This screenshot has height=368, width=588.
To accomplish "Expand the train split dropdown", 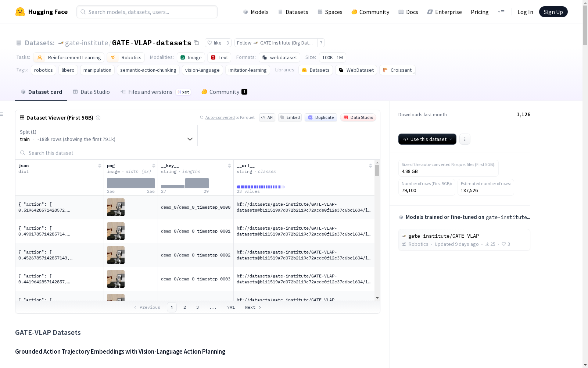I will pyautogui.click(x=106, y=135).
